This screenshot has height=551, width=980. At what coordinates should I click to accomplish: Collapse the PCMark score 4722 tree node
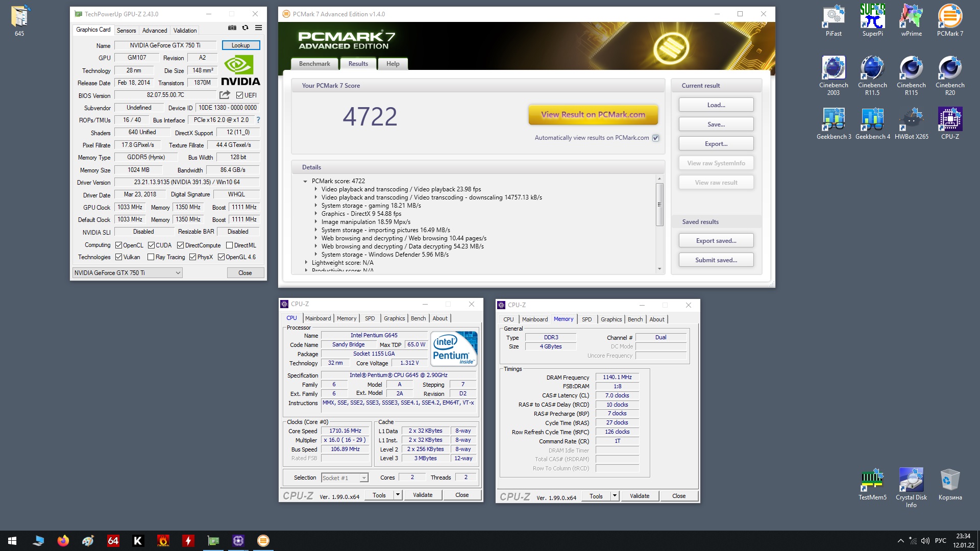(x=305, y=181)
